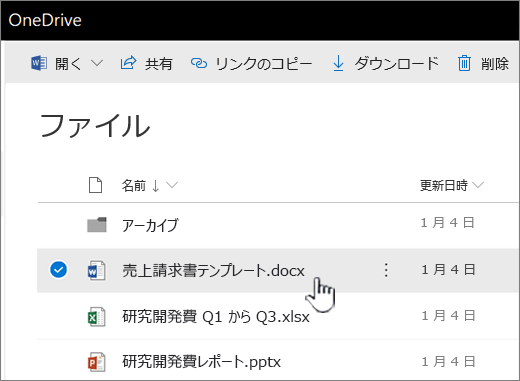Click the 更新日時 column header
This screenshot has height=381, width=520.
(444, 185)
